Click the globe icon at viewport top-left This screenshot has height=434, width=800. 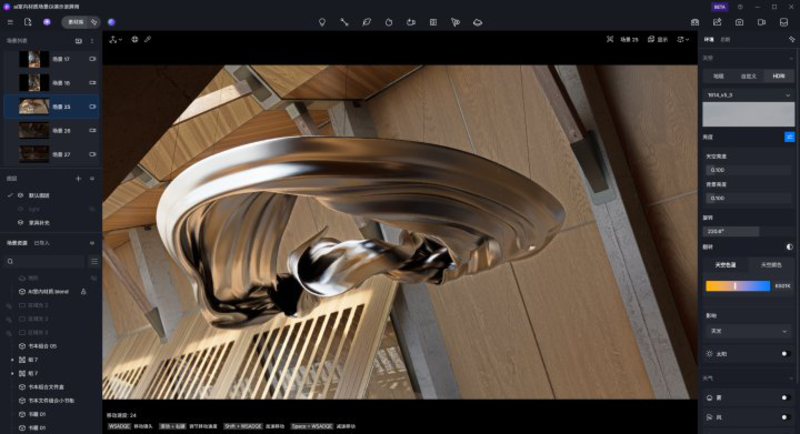[135, 39]
